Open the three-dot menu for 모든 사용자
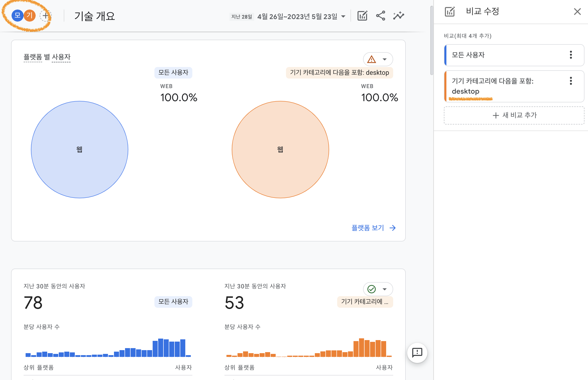This screenshot has width=588, height=380. 571,55
